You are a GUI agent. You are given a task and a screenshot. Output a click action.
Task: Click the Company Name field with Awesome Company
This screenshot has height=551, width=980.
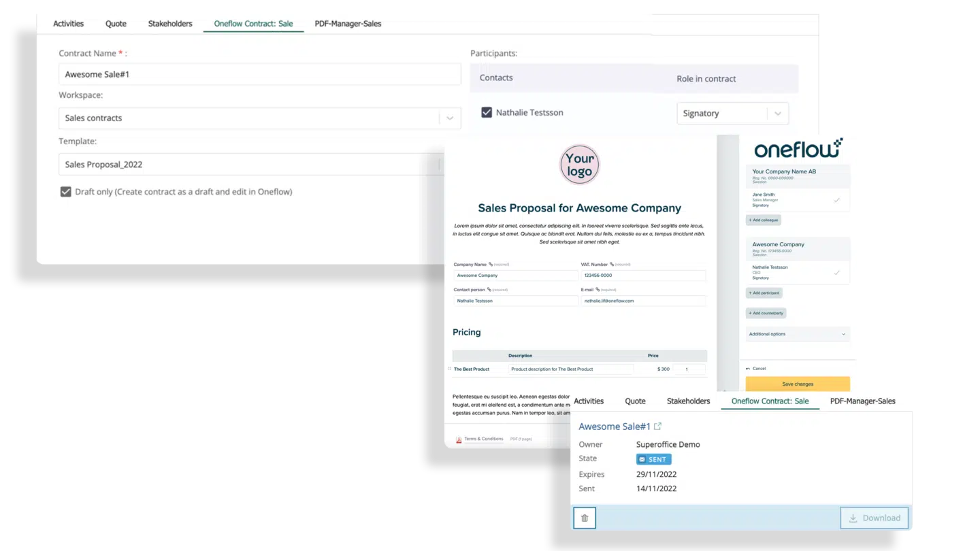tap(516, 275)
